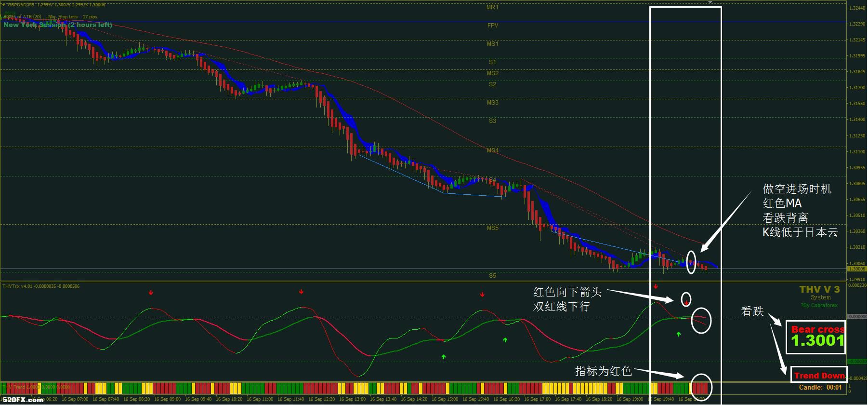Click the green up arrow above 16 Sep 15:00

point(444,357)
